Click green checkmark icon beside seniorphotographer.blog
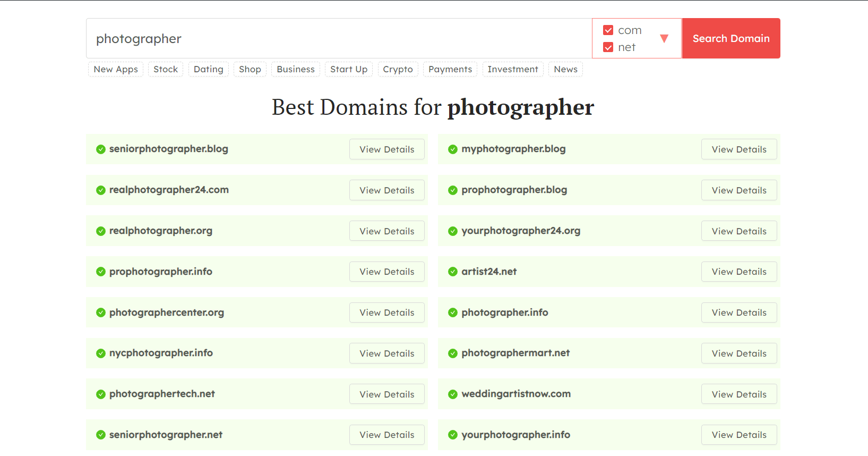 [100, 149]
